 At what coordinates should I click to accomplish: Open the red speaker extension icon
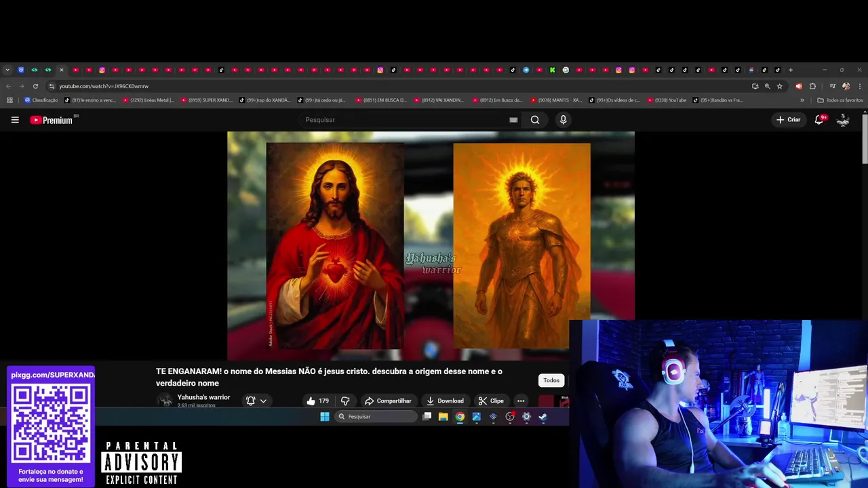[798, 86]
